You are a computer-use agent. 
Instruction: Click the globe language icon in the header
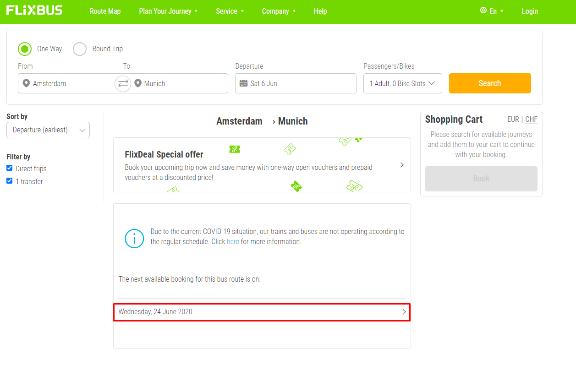click(483, 11)
